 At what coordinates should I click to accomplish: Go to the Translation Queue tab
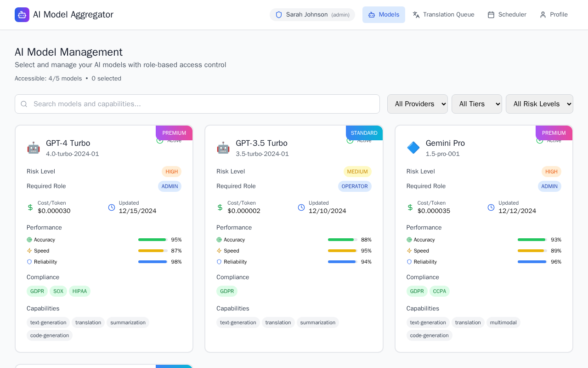(x=443, y=15)
